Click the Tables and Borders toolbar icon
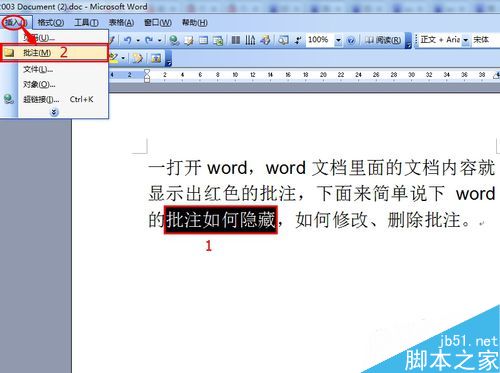 pos(189,40)
